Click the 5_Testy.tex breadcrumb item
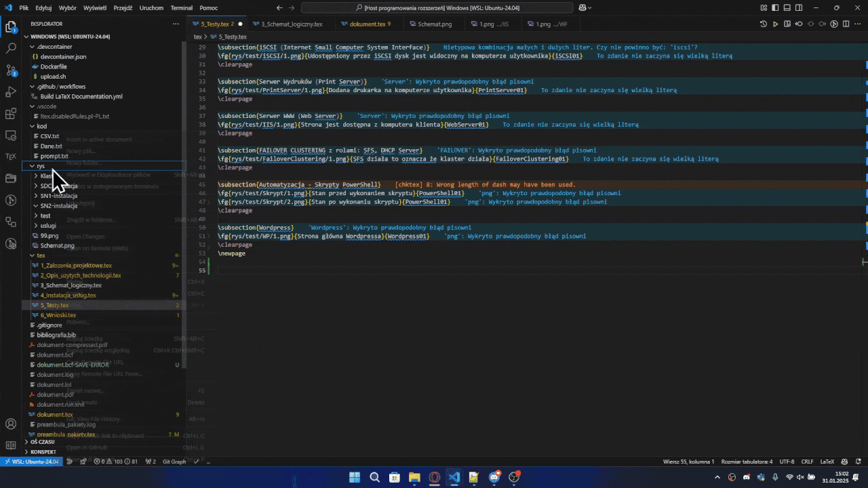The image size is (868, 488). [232, 37]
